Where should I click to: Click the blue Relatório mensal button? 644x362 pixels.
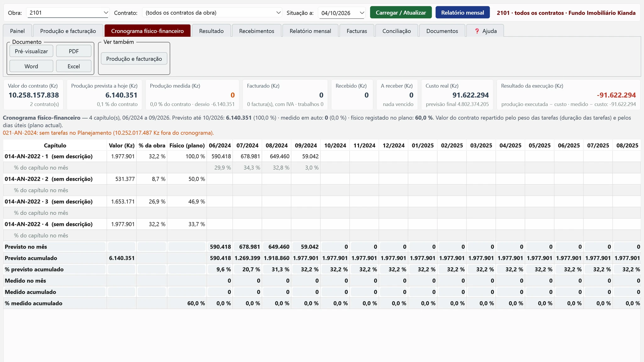click(463, 13)
